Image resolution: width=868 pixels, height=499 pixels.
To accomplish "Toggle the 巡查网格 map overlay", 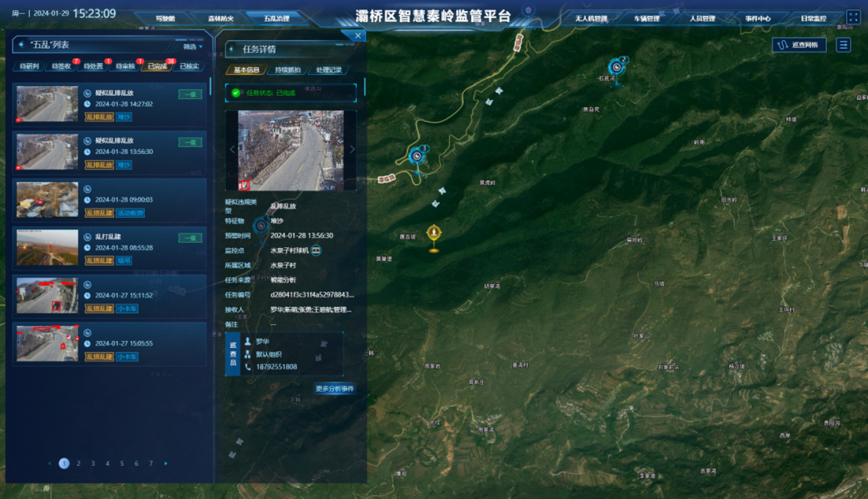I will coord(798,45).
